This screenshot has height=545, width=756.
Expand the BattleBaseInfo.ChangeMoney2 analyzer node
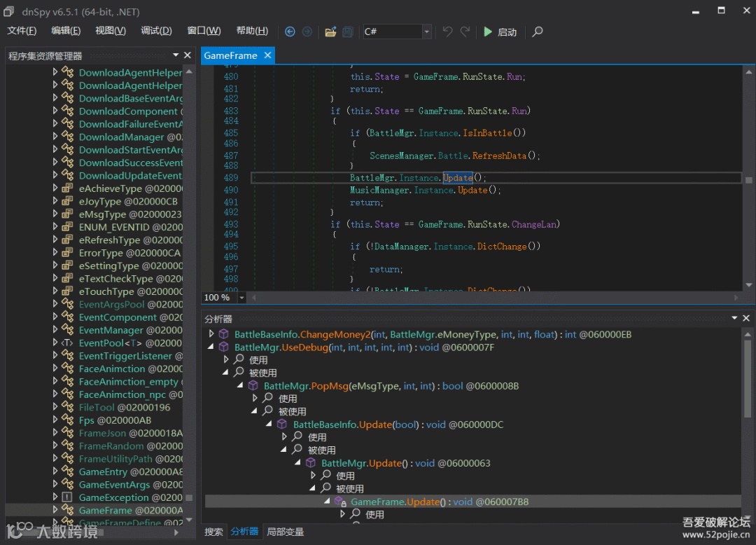coord(211,334)
